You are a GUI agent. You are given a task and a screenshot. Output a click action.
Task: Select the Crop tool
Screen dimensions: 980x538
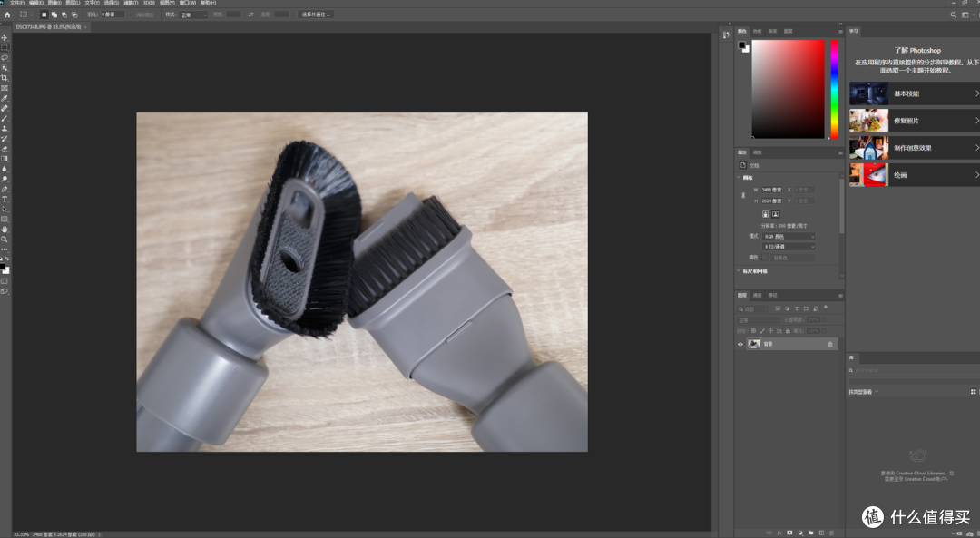pos(5,78)
